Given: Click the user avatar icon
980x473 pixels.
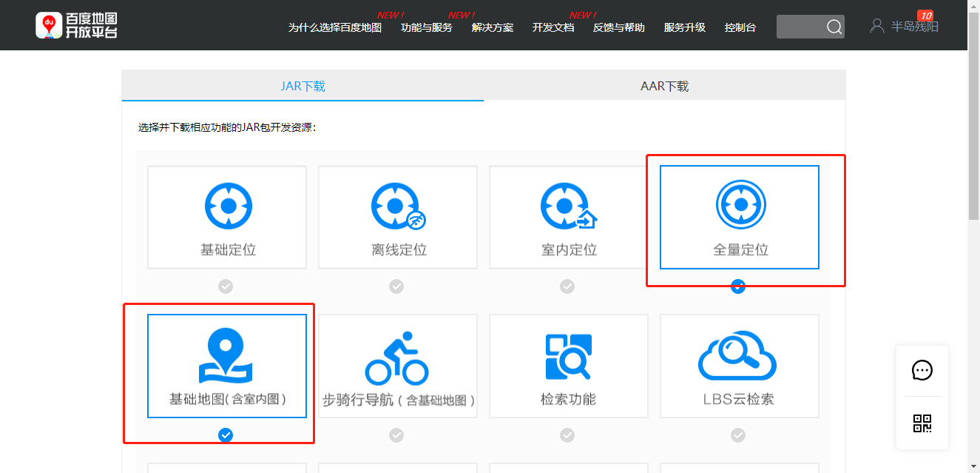Looking at the screenshot, I should point(877,26).
